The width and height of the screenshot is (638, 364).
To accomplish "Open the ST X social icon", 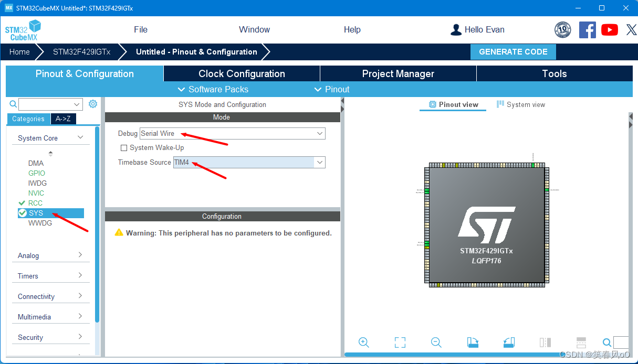I will 631,30.
